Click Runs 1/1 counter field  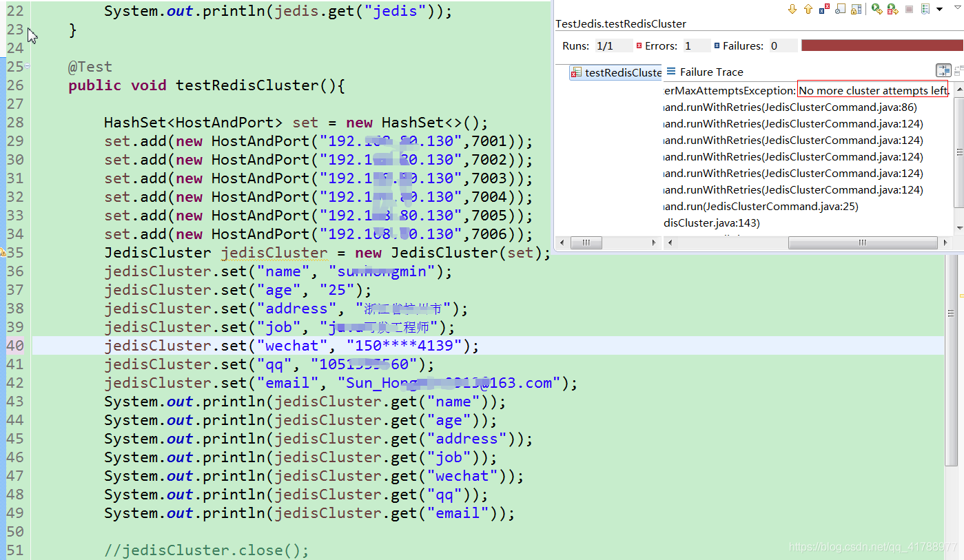click(613, 46)
